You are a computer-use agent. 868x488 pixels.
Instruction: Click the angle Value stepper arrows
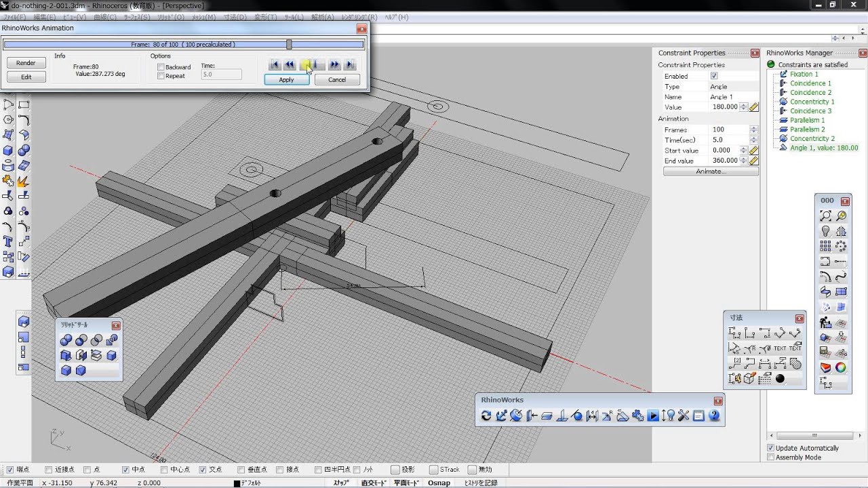pyautogui.click(x=743, y=107)
